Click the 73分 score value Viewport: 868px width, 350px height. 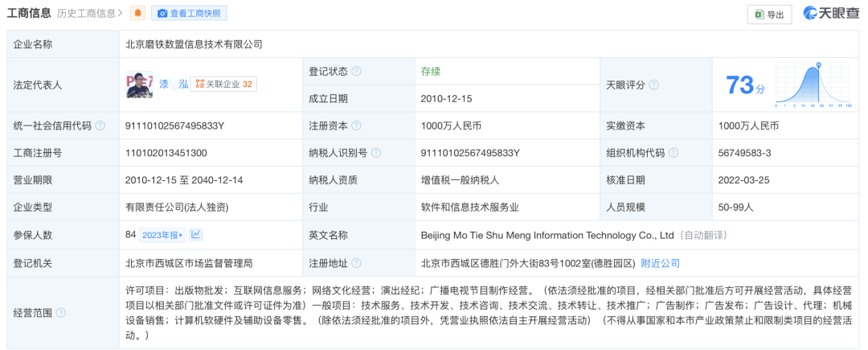pos(745,85)
